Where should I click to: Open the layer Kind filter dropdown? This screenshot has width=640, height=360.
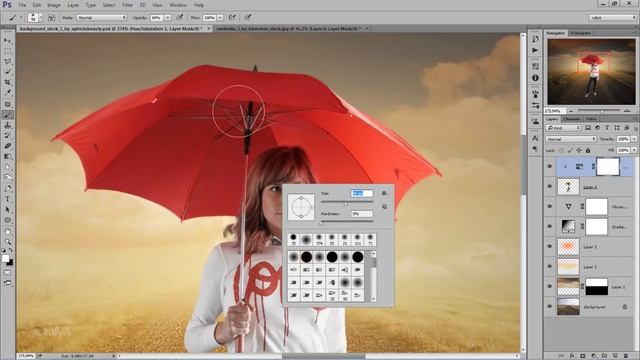point(563,128)
